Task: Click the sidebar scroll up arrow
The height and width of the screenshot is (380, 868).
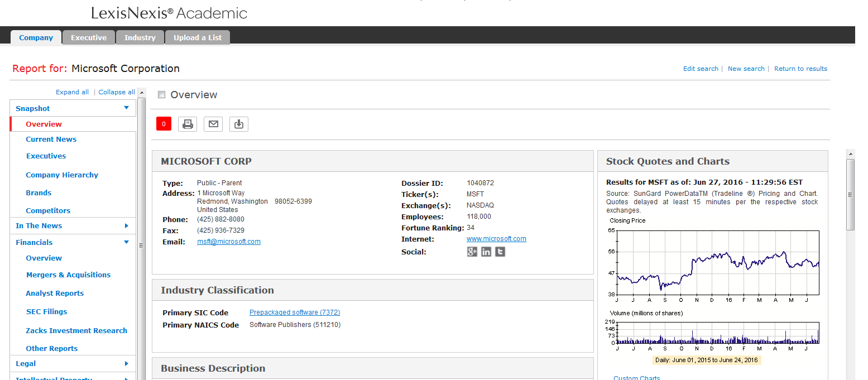Action: click(141, 93)
